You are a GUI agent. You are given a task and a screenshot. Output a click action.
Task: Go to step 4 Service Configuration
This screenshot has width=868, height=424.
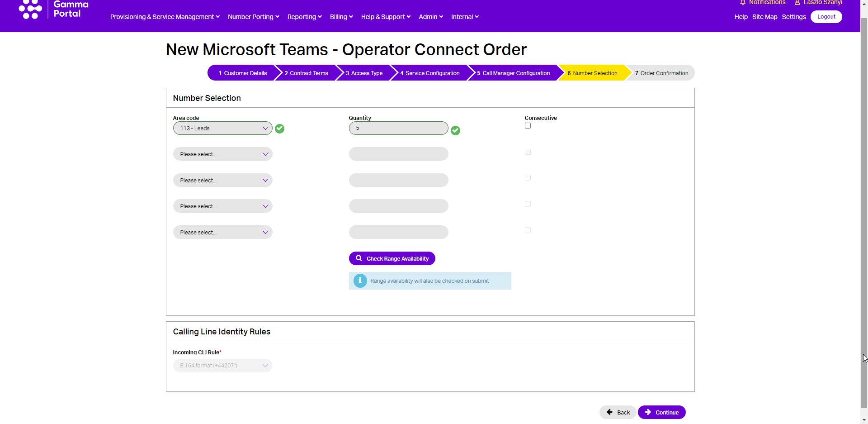(430, 73)
